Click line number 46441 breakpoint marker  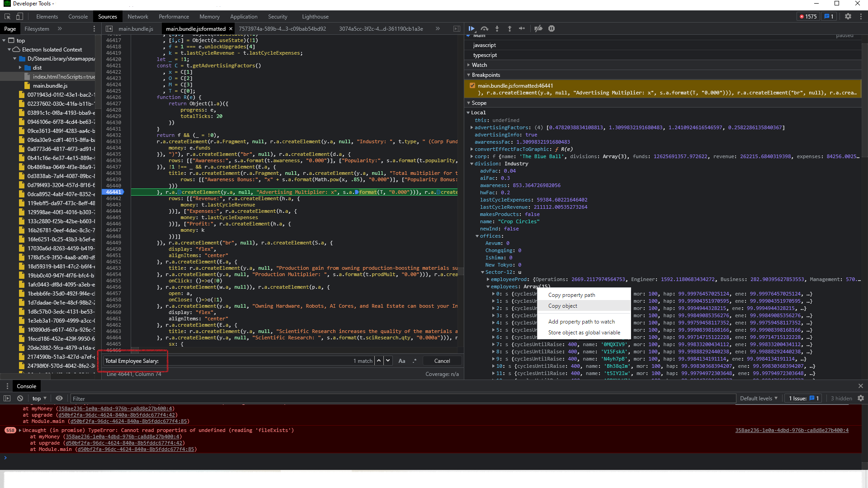[114, 192]
